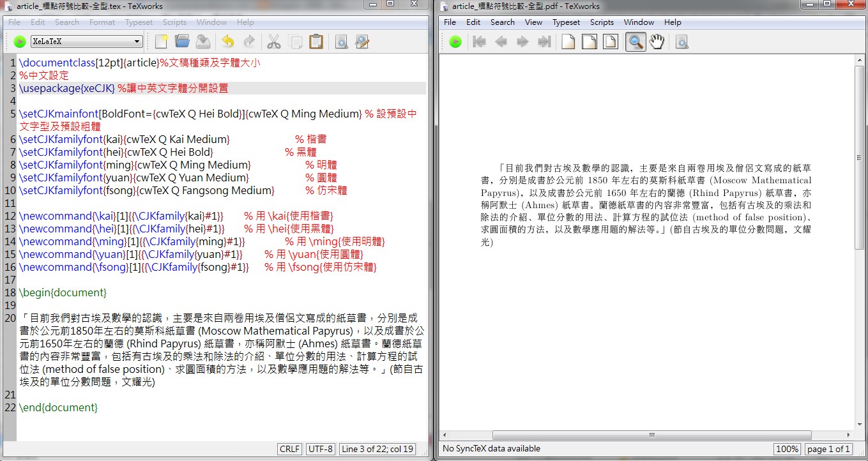Click the \documentclass[12pt]{article} line

(139, 63)
